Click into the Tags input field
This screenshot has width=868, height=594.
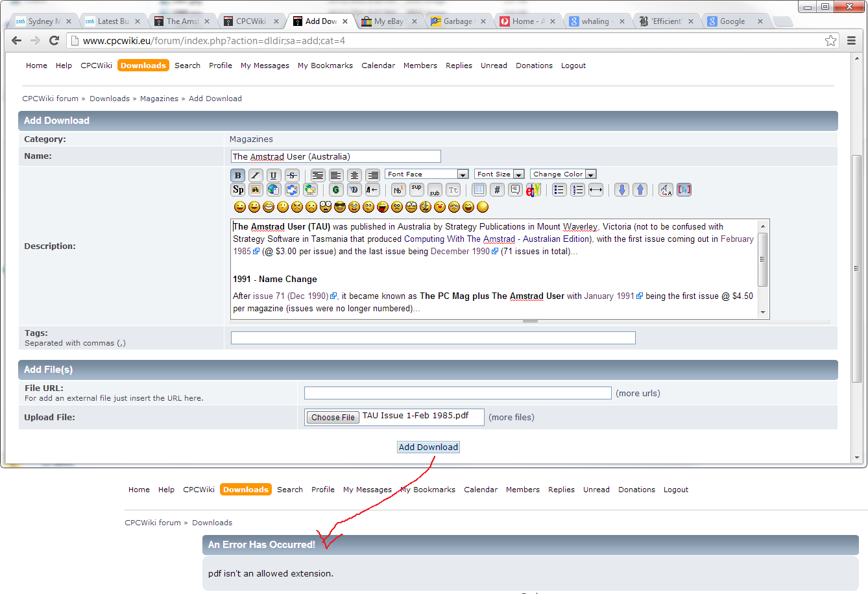(433, 338)
